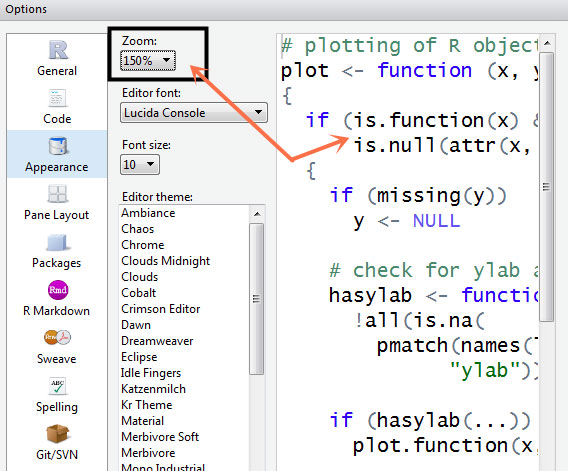Click the theme list scrollbar thumb
The image size is (568, 471).
(x=257, y=299)
